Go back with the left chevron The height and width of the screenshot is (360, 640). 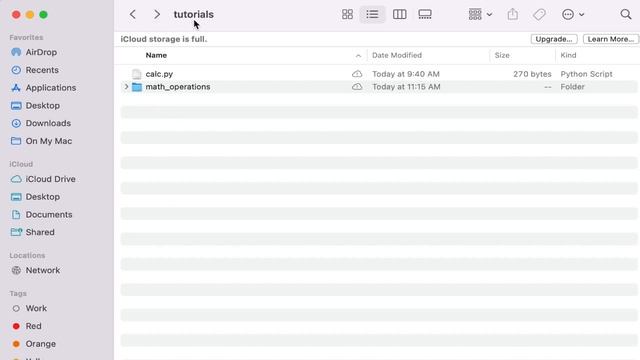(133, 14)
